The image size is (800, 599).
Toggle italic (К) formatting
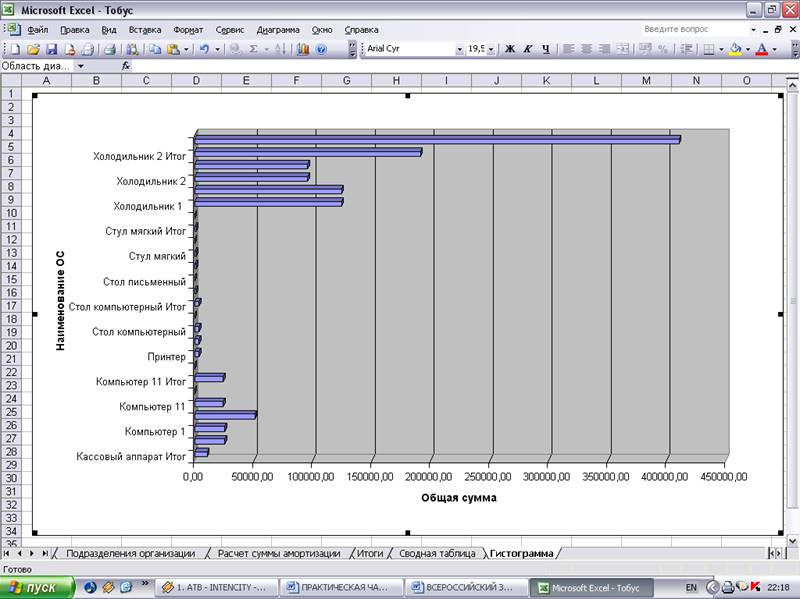[x=528, y=48]
